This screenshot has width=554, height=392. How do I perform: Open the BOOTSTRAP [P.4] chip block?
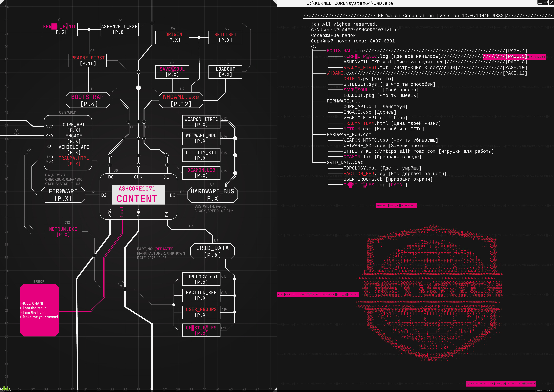pos(88,100)
